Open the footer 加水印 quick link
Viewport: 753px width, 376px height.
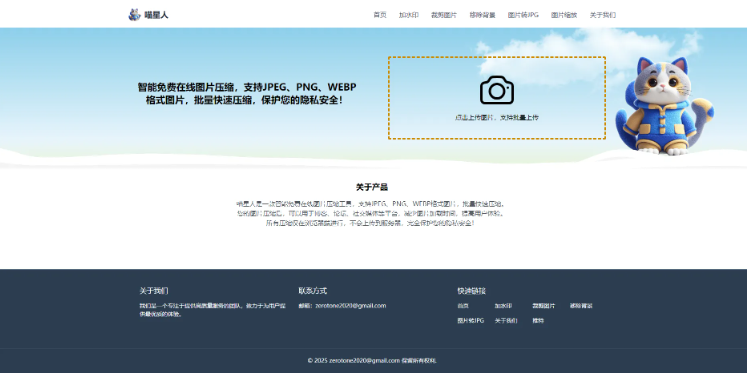pos(503,306)
